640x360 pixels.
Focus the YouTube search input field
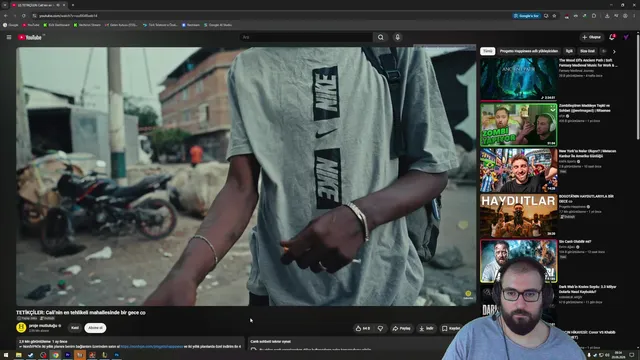pyautogui.click(x=306, y=37)
